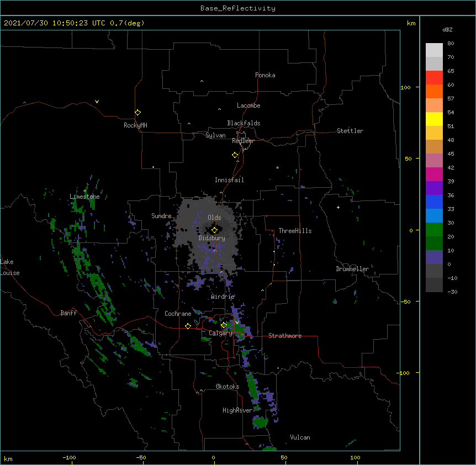
Task: Click the Stettler label
Action: 350,131
